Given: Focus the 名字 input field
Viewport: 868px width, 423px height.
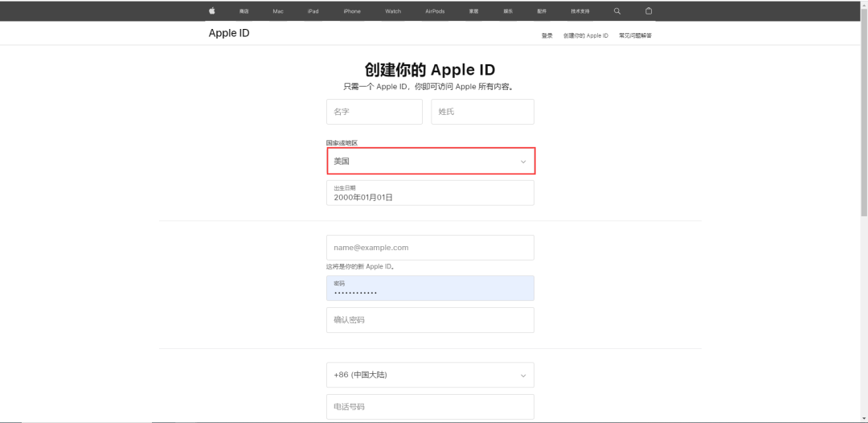Looking at the screenshot, I should tap(375, 112).
